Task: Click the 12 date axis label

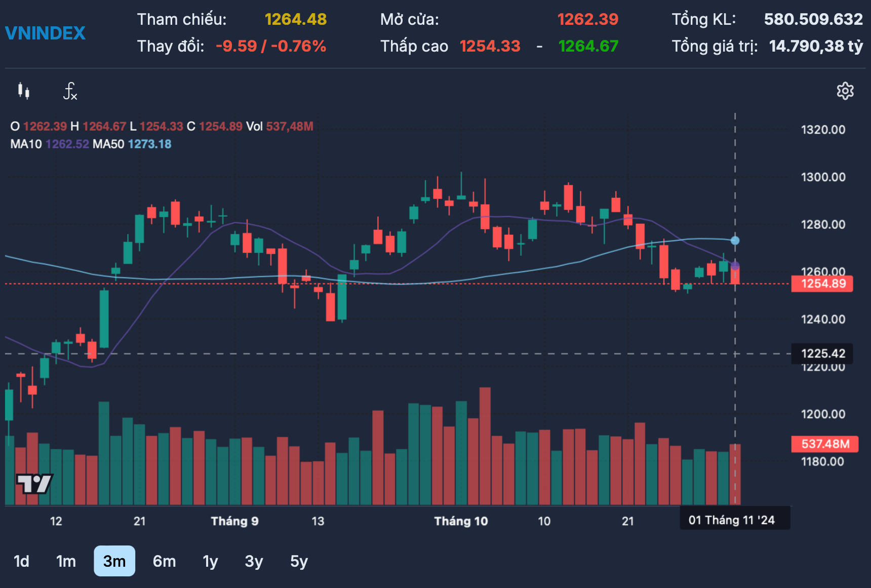Action: pos(56,521)
